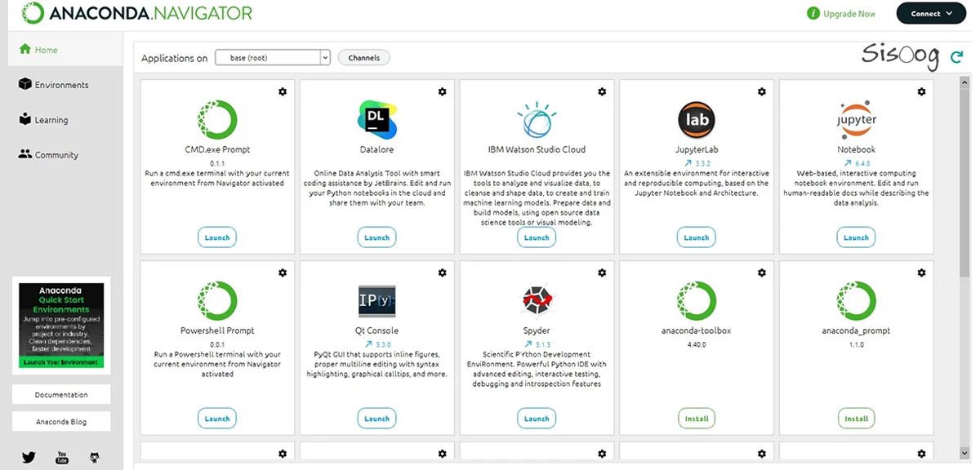Go to the Learning section

pyautogui.click(x=51, y=120)
